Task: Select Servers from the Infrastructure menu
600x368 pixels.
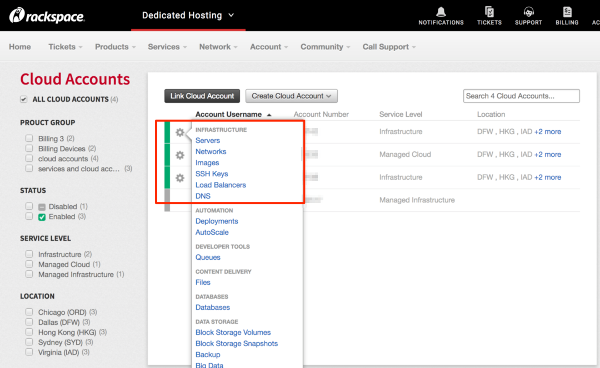Action: [207, 140]
